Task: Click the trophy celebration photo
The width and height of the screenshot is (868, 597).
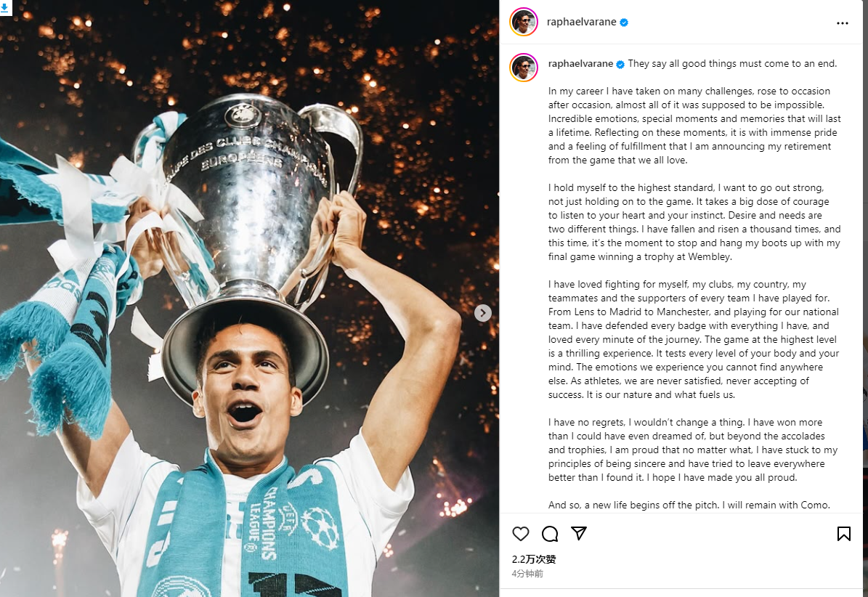Action: click(247, 327)
